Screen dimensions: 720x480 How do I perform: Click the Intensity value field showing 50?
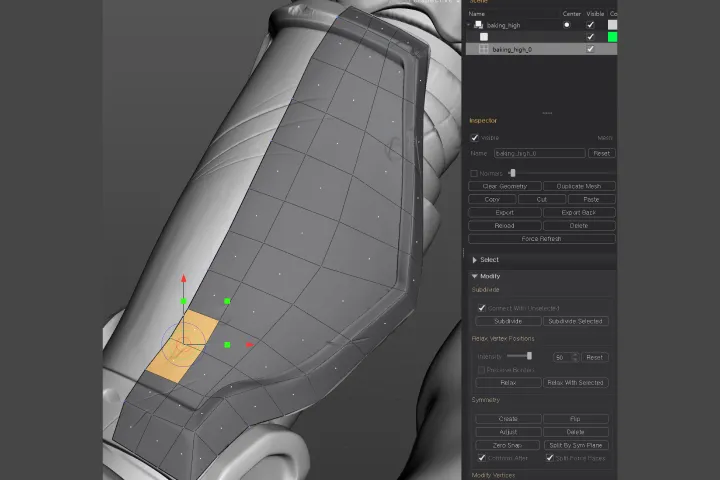(x=562, y=357)
